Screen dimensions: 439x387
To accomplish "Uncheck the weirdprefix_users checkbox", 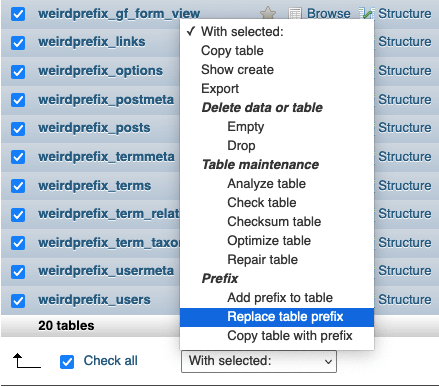I will (18, 300).
